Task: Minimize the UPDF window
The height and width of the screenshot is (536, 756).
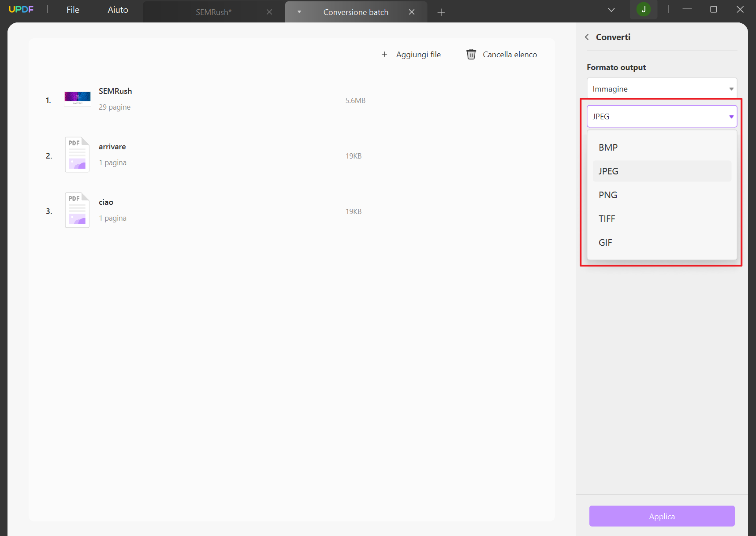Action: tap(687, 9)
